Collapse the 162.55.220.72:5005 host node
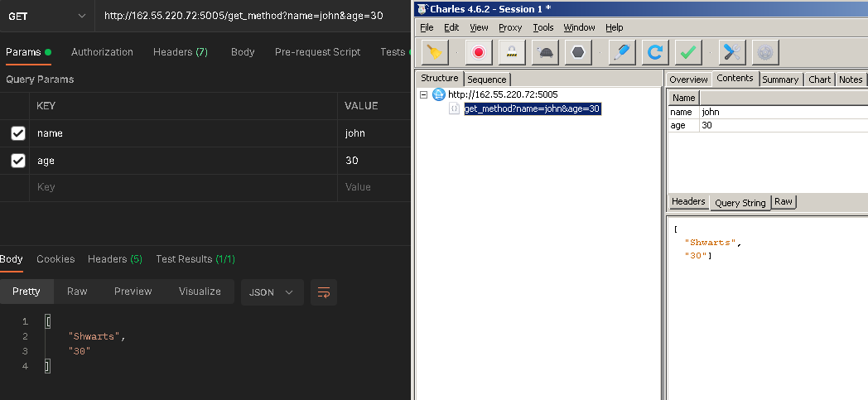Viewport: 868px width, 400px height. point(424,94)
